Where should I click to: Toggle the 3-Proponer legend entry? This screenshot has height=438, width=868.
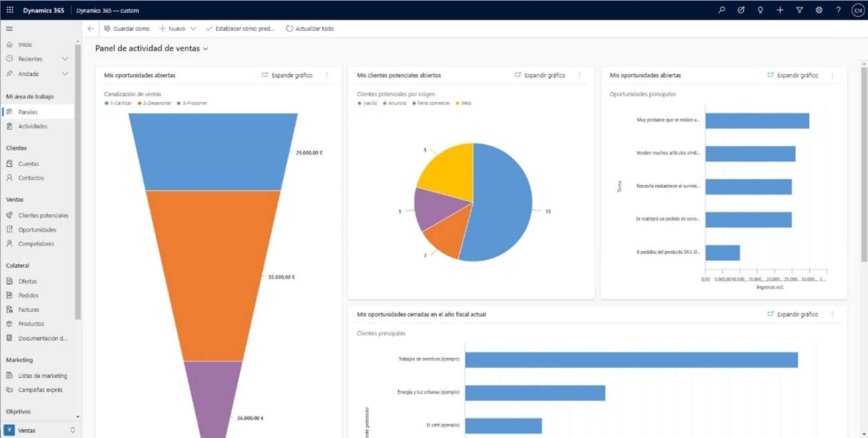point(190,103)
